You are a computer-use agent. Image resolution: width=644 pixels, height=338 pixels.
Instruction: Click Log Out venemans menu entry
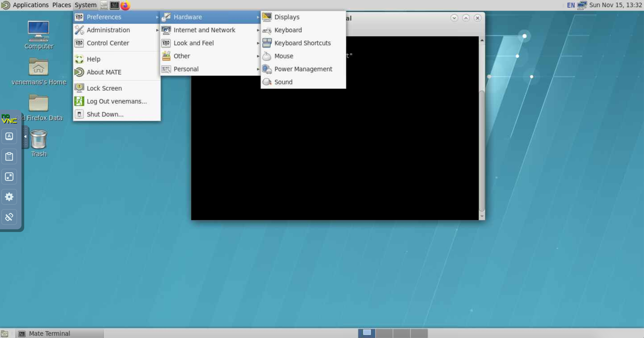coord(116,101)
